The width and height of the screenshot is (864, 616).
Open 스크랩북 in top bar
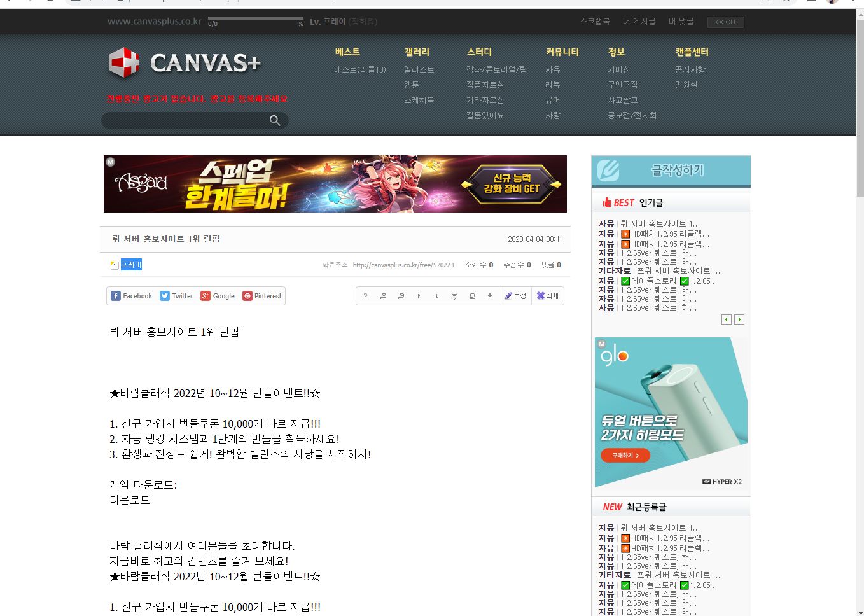[595, 22]
